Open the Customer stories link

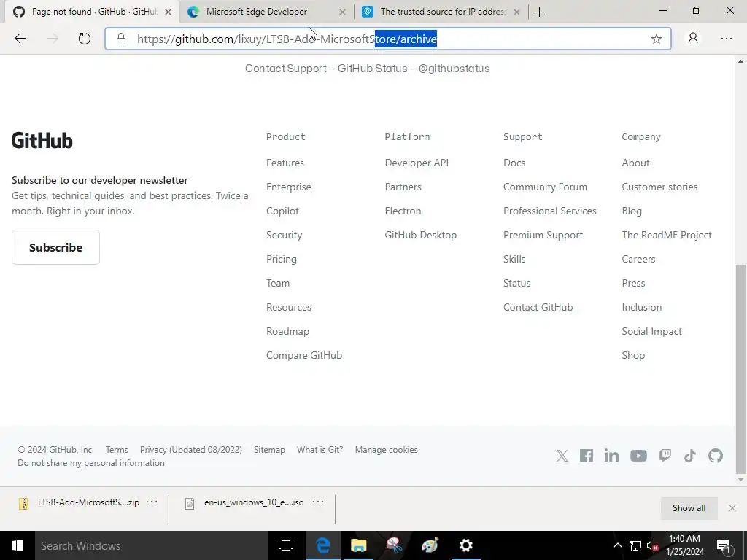tap(659, 187)
